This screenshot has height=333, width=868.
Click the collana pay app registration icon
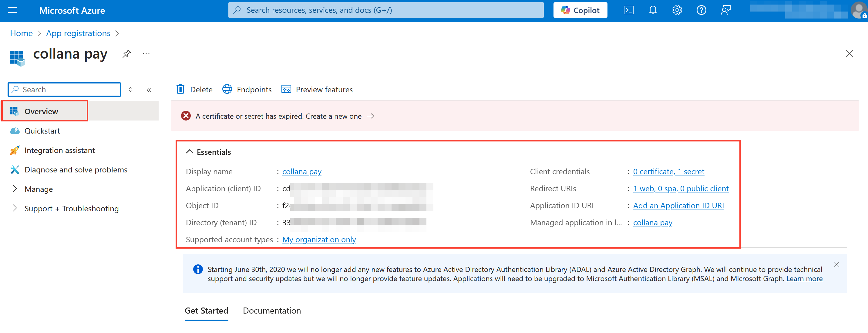(x=17, y=58)
